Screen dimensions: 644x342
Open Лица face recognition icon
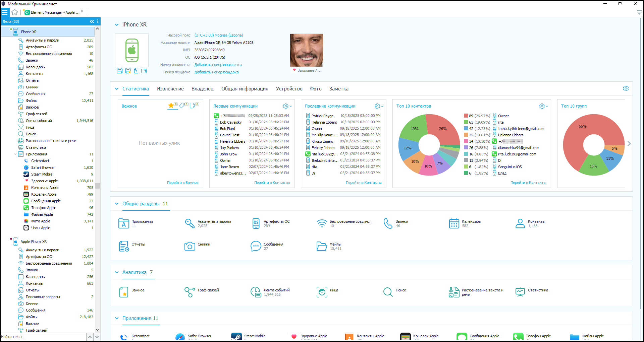(x=322, y=292)
